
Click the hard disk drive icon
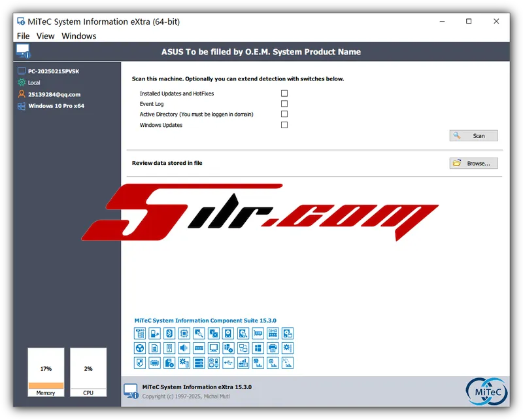[228, 333]
